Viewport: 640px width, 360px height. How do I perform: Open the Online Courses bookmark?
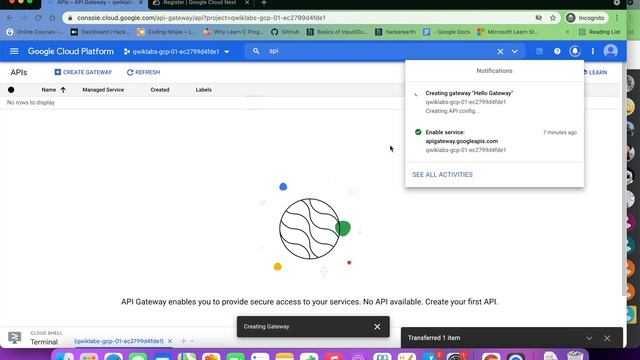point(35,32)
